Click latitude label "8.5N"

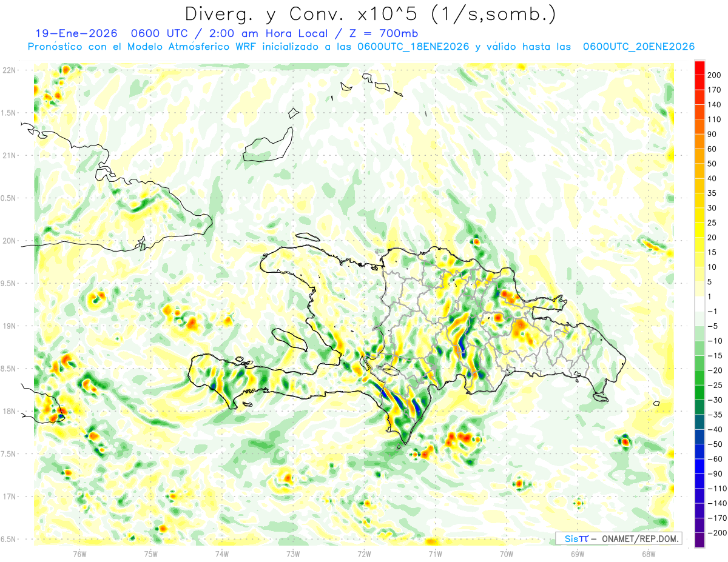8,369
